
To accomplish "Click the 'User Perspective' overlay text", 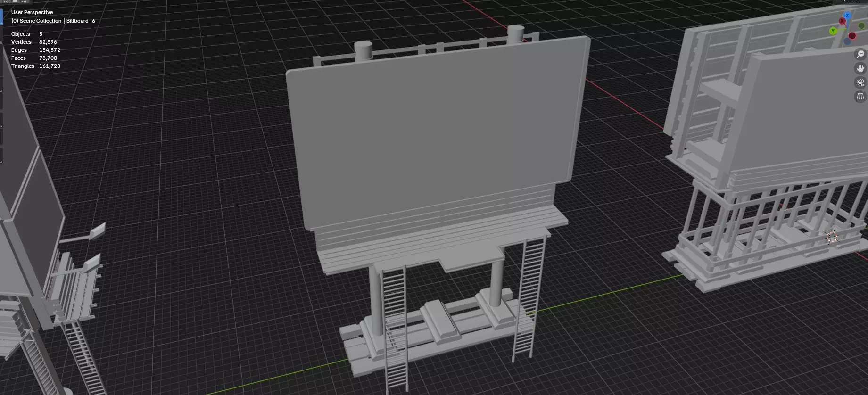I will click(32, 12).
